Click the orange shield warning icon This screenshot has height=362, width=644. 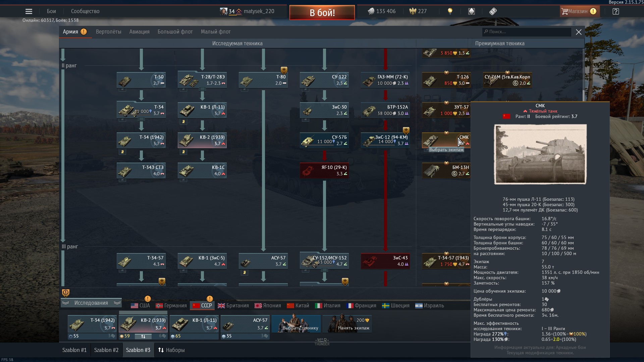pos(66,293)
